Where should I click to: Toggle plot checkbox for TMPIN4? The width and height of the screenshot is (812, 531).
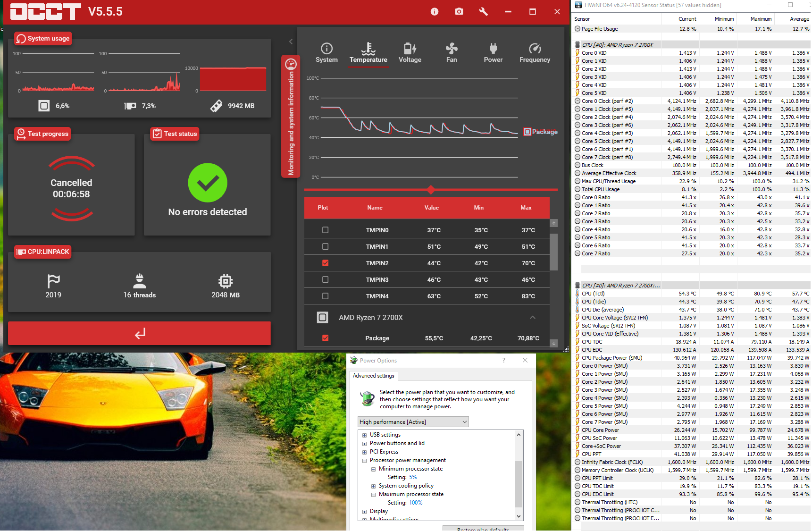pos(325,296)
